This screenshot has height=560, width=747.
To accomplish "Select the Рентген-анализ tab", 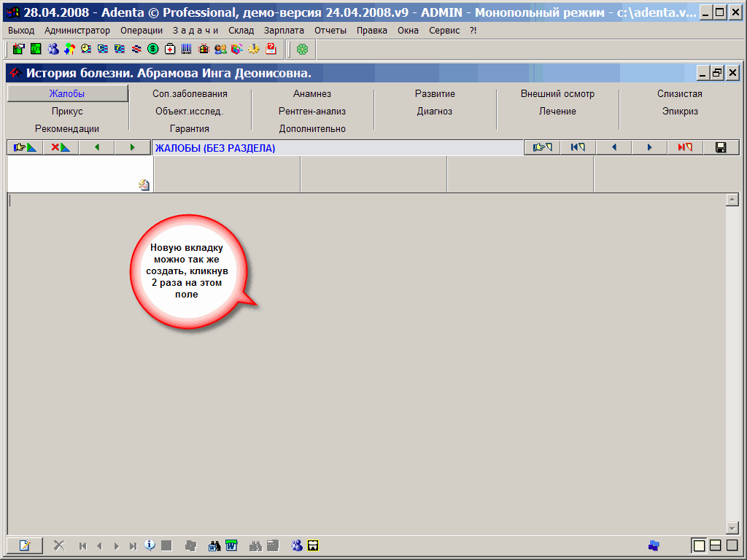I will (x=312, y=112).
